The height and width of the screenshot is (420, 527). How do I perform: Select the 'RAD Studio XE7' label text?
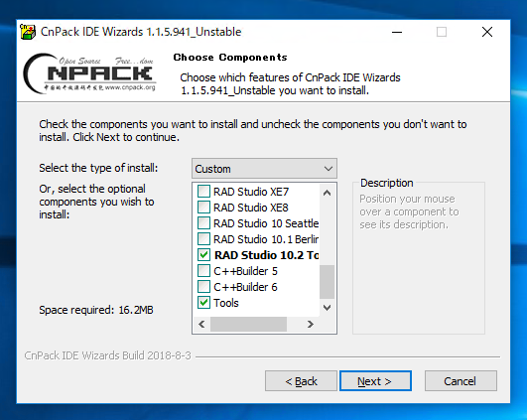tap(251, 192)
